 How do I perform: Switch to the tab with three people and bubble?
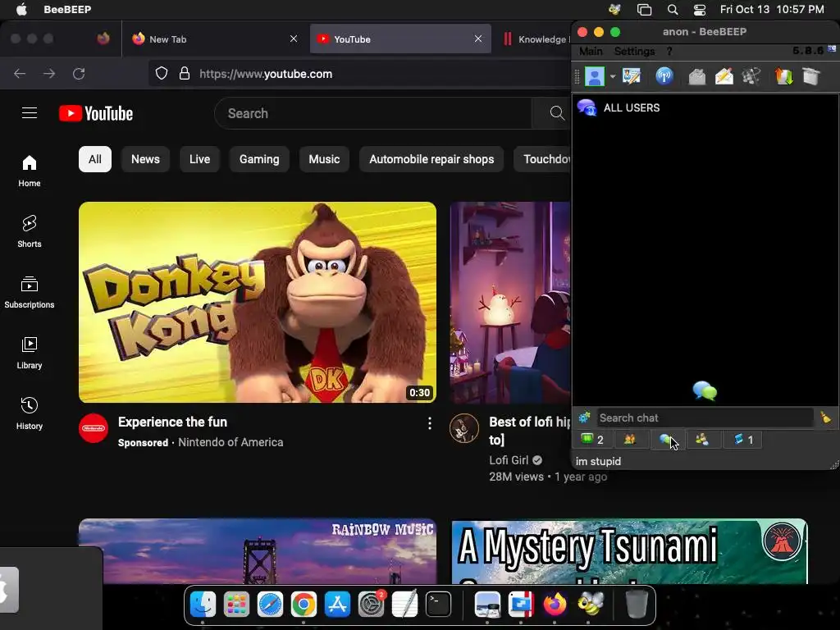[x=702, y=440]
